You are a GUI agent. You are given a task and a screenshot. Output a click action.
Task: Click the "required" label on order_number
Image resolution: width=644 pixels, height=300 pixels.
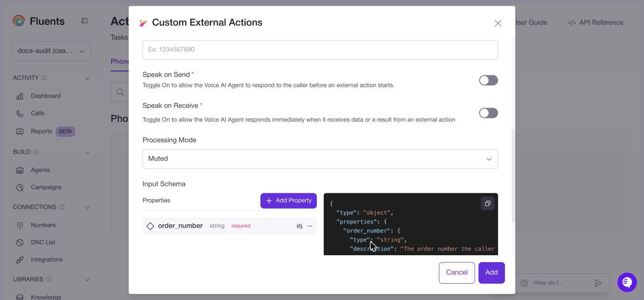click(x=241, y=226)
